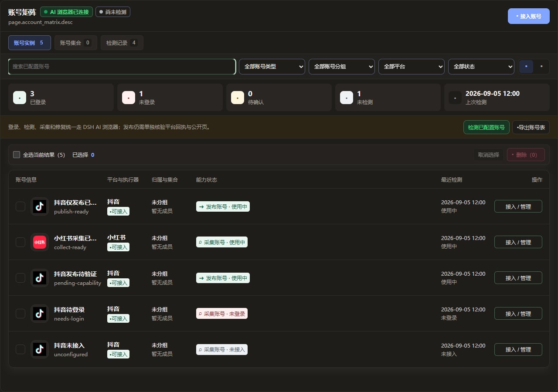
Task: Check the needs-login account row checkbox
Action: 20,314
